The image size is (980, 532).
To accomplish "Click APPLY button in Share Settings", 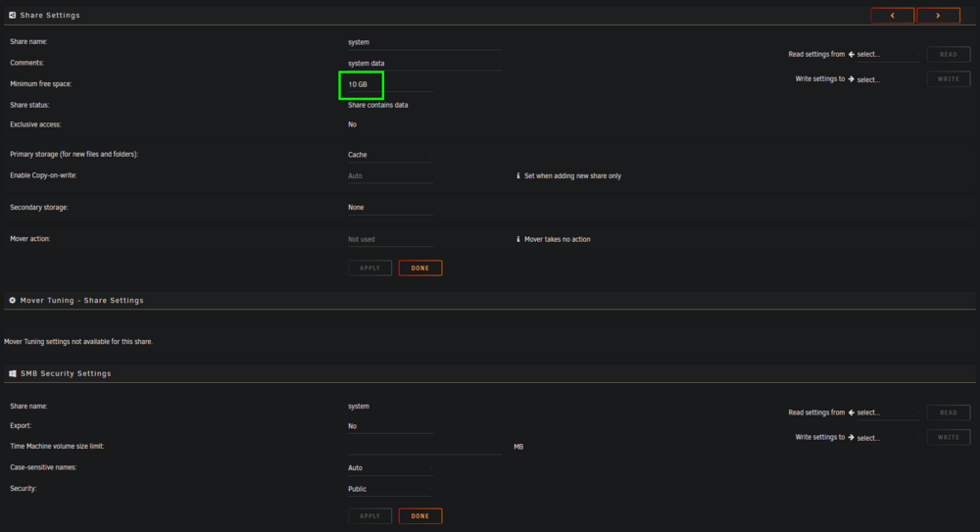I will tap(370, 268).
